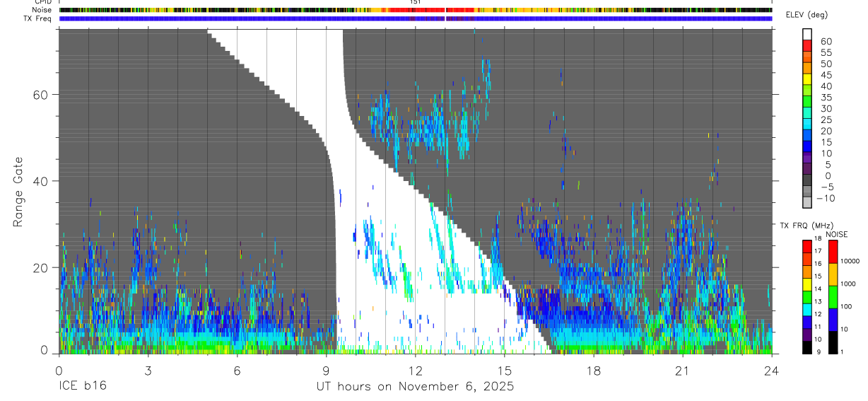868x401 pixels.
Task: Pick the orange swatch between ELEV 50 and 45
Action: click(x=807, y=68)
